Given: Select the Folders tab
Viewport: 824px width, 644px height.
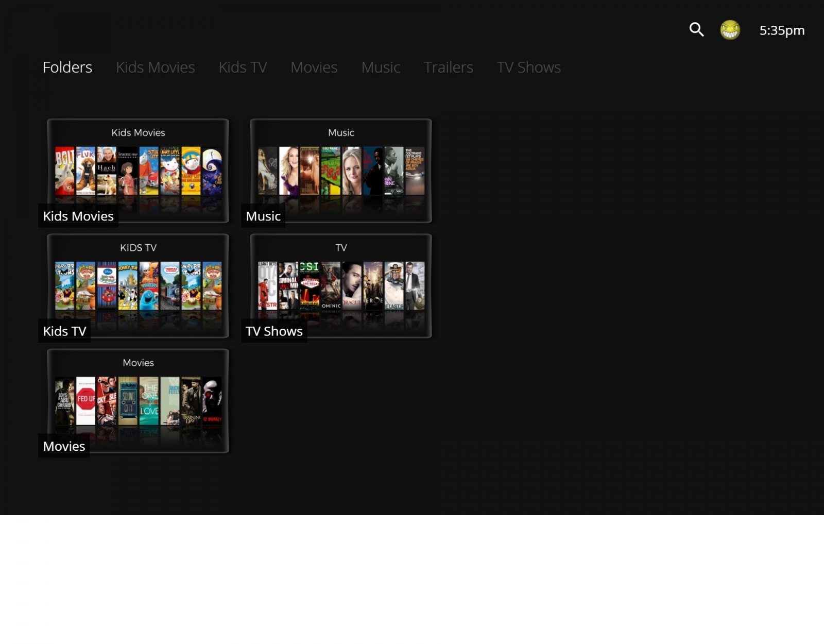Looking at the screenshot, I should (67, 67).
